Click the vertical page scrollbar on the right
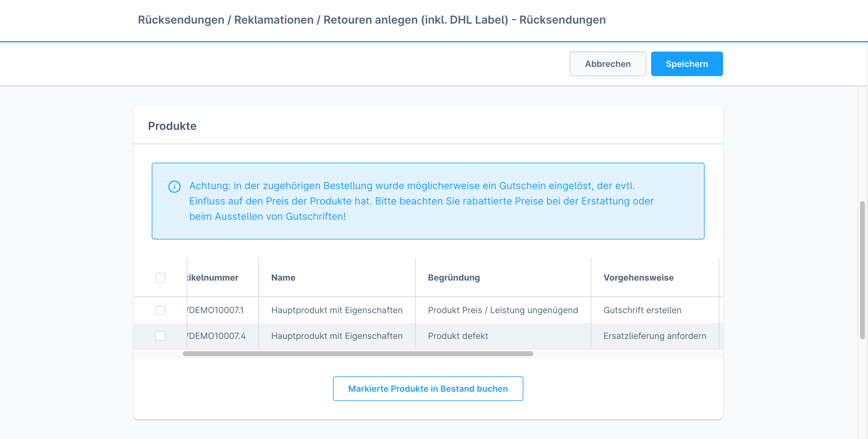The height and width of the screenshot is (439, 868). pos(862,270)
